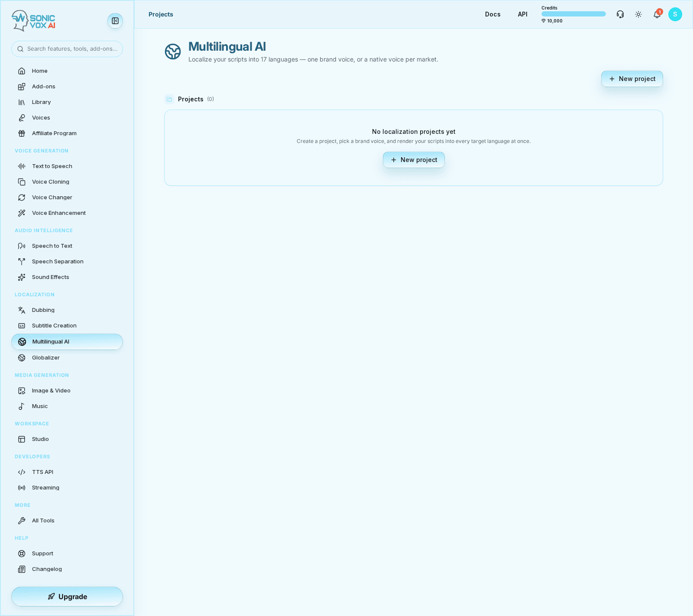
Task: Click the 10,000 credits balance
Action: [552, 21]
